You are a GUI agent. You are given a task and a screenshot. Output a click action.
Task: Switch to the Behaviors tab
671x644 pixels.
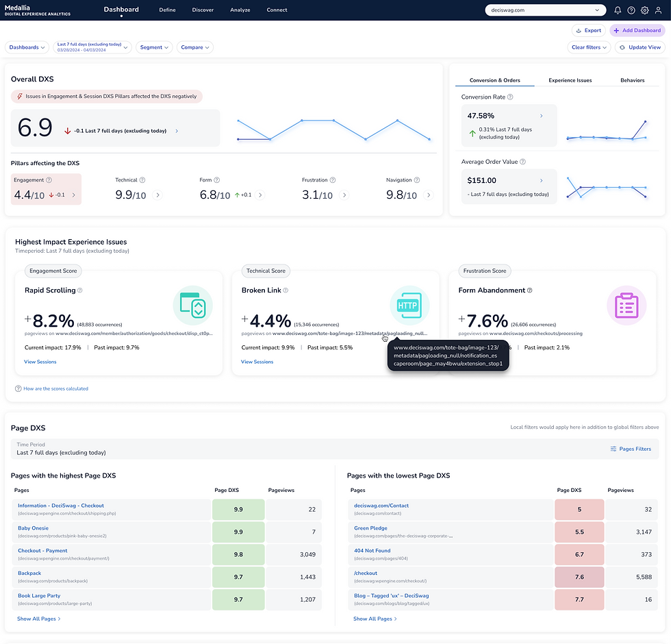[633, 81]
